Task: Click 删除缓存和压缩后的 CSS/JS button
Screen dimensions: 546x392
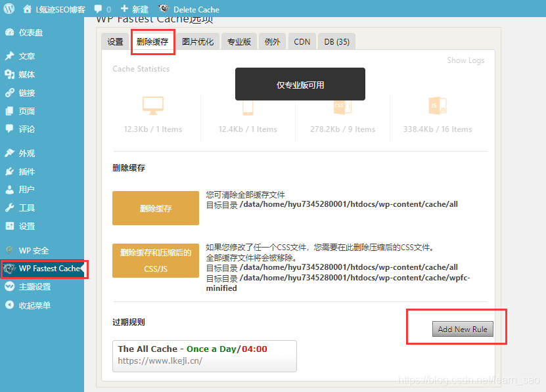Action: [x=156, y=261]
